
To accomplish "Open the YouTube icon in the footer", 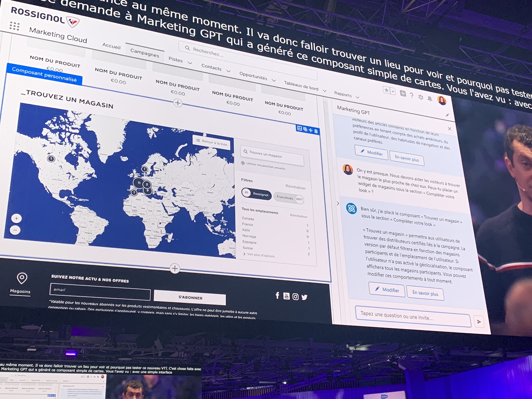I will click(x=286, y=296).
